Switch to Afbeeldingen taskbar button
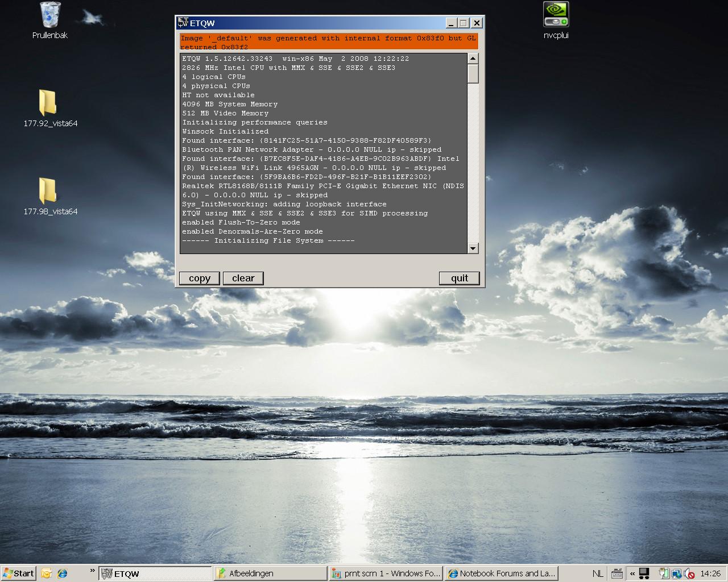The width and height of the screenshot is (728, 582). pyautogui.click(x=270, y=573)
